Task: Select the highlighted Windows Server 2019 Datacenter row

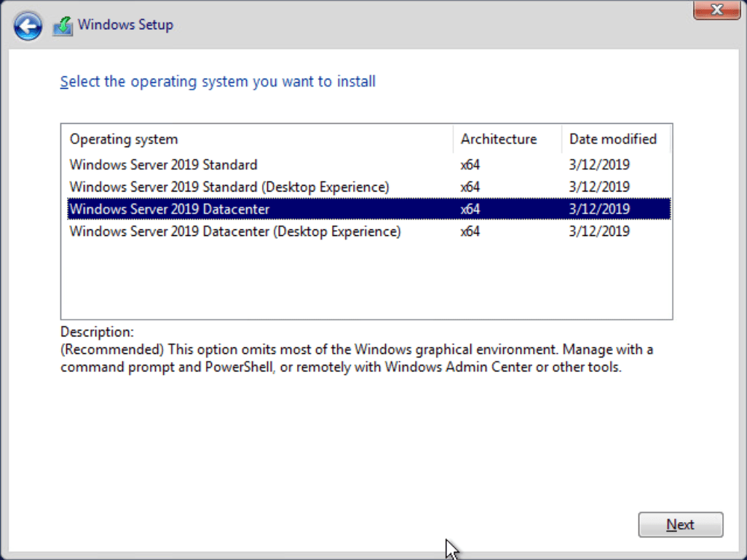Action: (x=170, y=209)
